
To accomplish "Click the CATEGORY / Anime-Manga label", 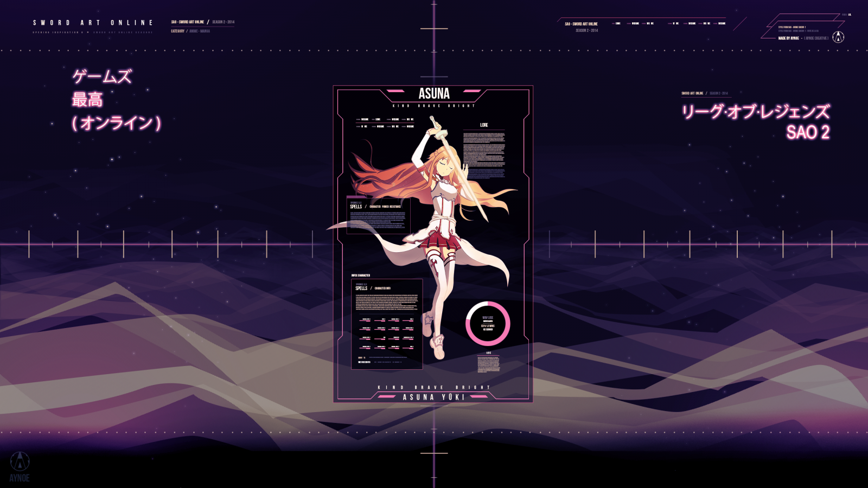I will tap(190, 31).
